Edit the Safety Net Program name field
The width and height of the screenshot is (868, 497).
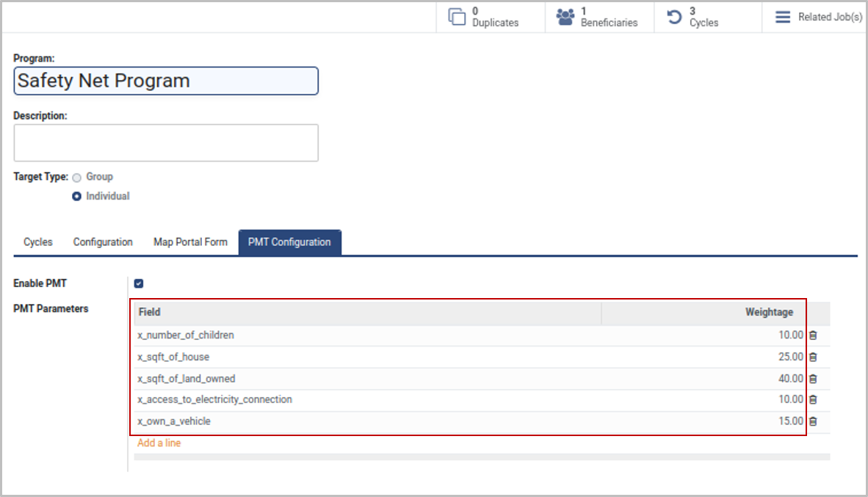166,81
